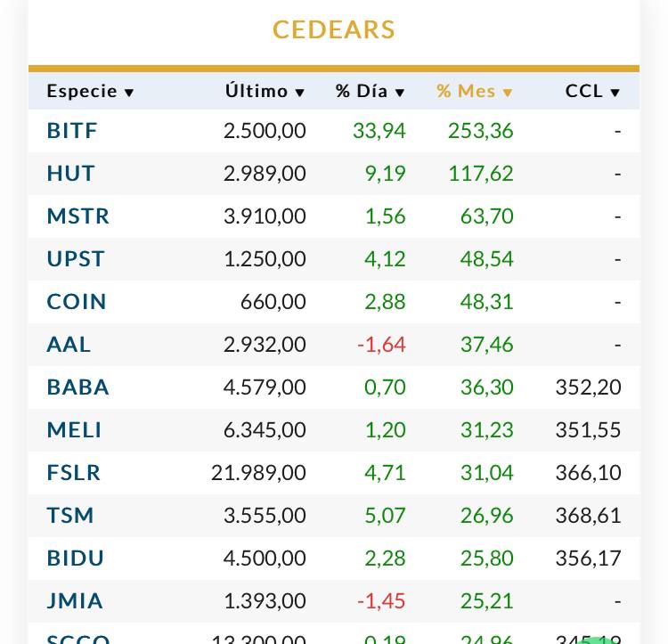This screenshot has height=644, width=668.
Task: Select the MSTR ticker
Action: (78, 216)
